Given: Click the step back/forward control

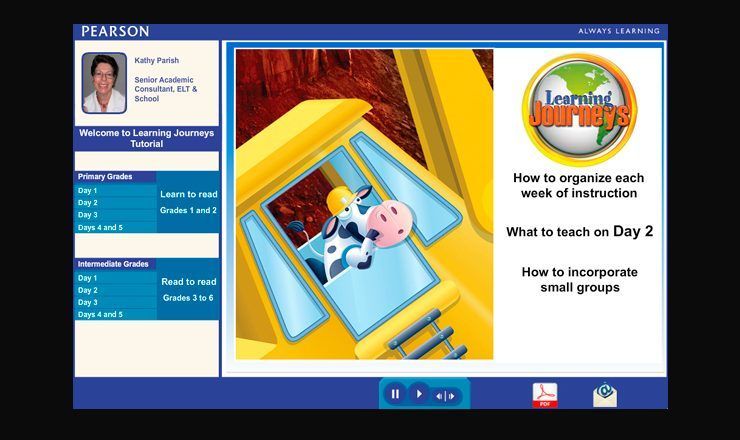Looking at the screenshot, I should 445,396.
